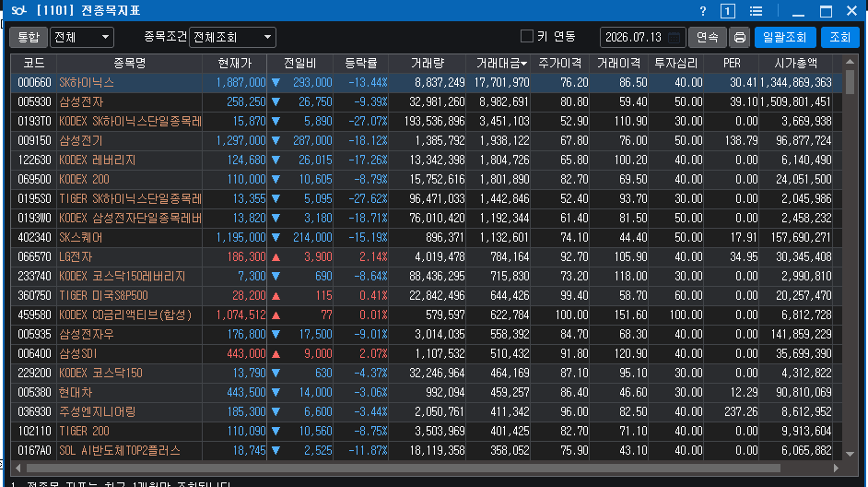Open the 전체 market dropdown
The height and width of the screenshot is (487, 868).
tap(82, 37)
